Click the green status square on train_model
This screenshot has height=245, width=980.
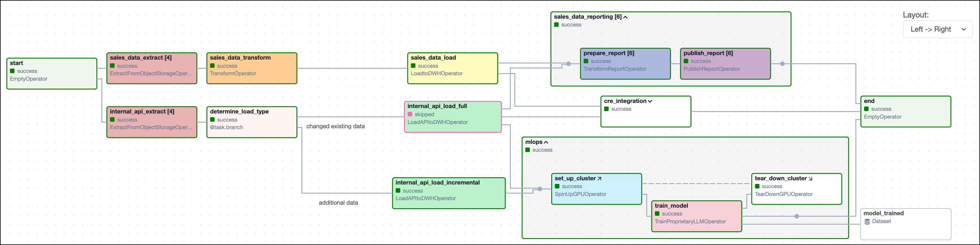click(657, 214)
